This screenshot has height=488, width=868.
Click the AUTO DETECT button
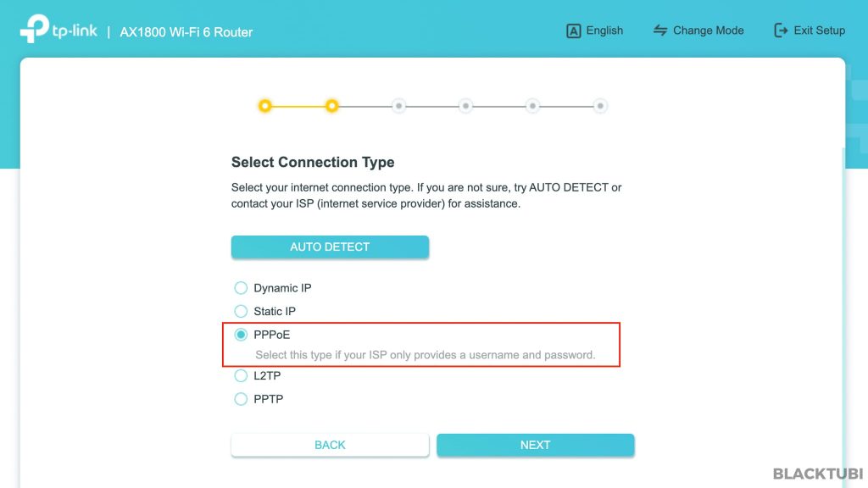point(330,247)
